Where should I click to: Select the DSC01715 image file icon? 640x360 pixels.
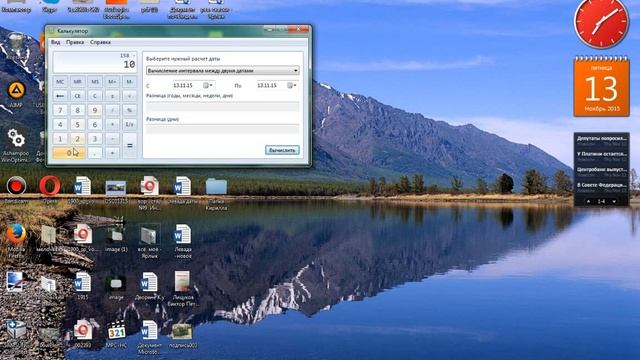[x=116, y=187]
